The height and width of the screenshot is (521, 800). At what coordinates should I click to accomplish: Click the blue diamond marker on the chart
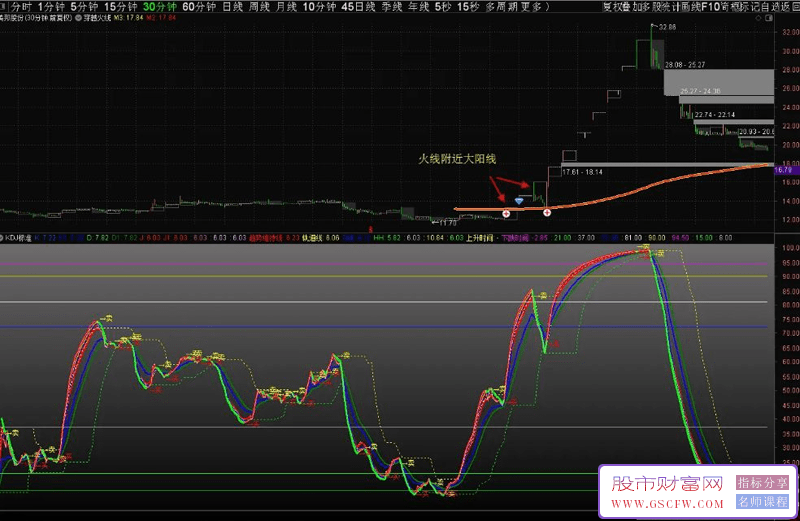point(519,201)
